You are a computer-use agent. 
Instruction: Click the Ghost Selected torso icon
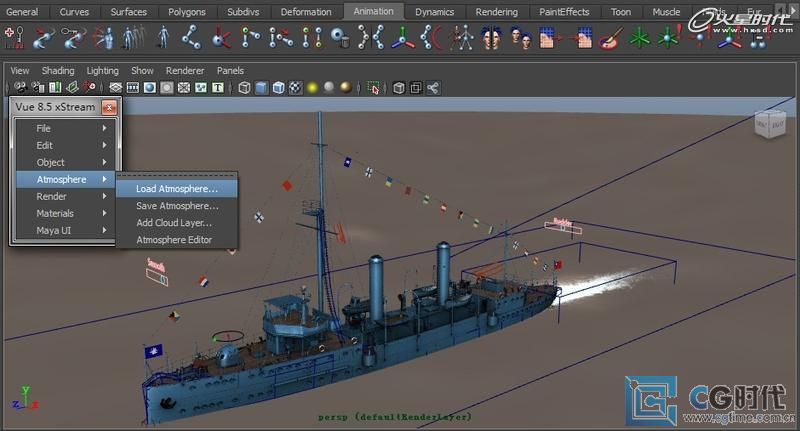click(x=104, y=38)
